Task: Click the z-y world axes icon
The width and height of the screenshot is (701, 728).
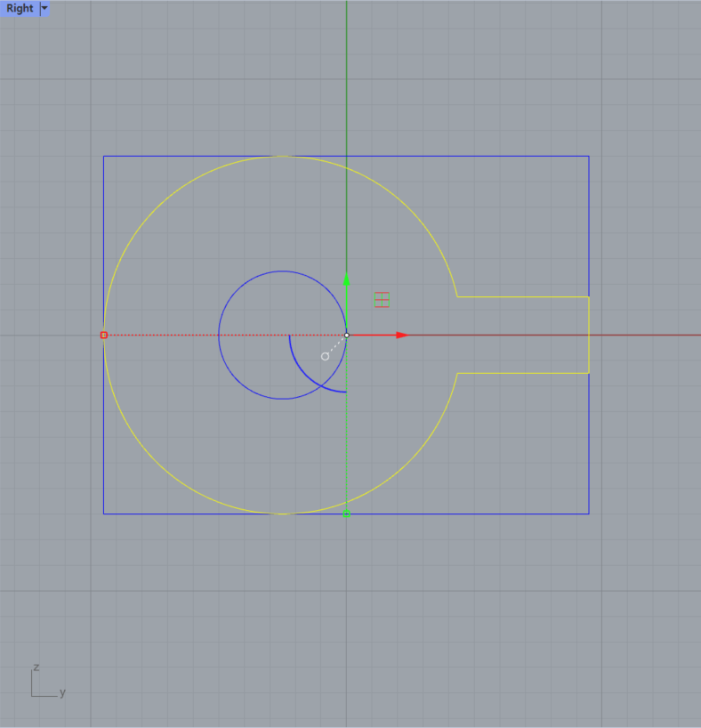Action: [x=48, y=682]
